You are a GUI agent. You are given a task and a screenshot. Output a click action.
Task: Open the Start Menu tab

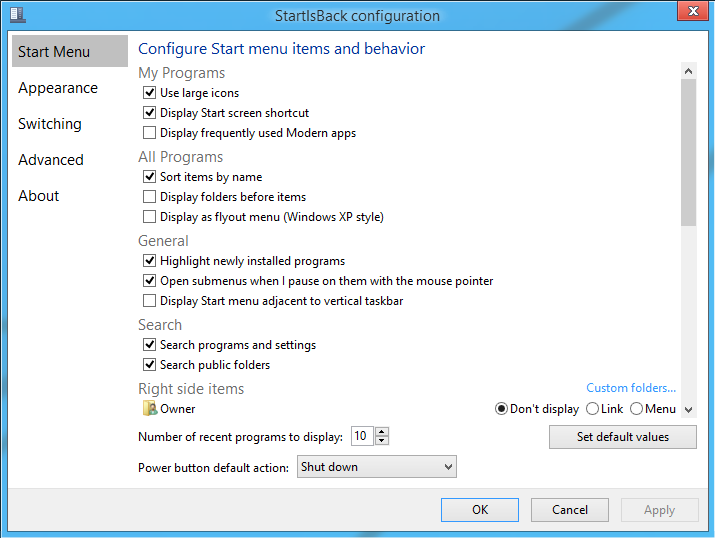[x=70, y=52]
